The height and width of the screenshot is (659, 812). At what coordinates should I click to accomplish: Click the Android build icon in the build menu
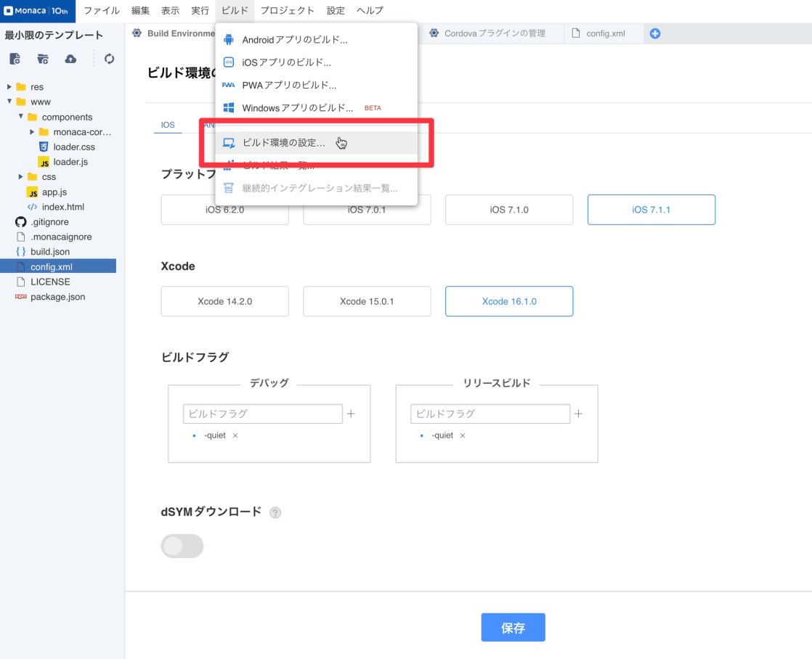228,40
